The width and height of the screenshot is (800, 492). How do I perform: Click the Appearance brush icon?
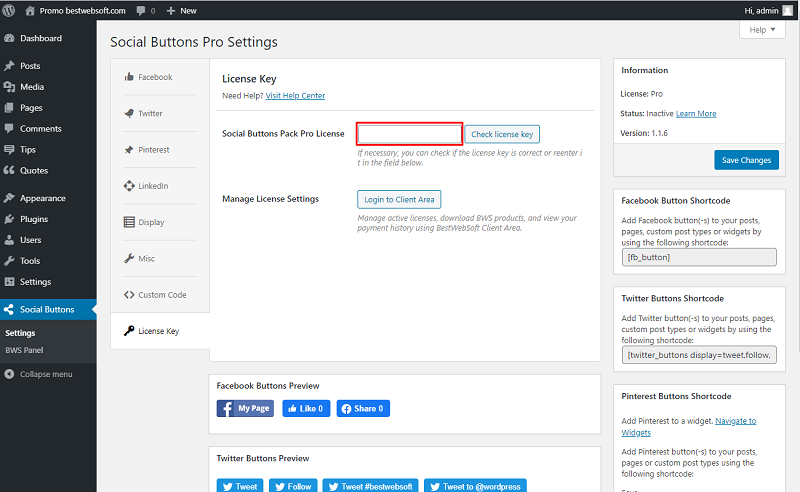[9, 198]
